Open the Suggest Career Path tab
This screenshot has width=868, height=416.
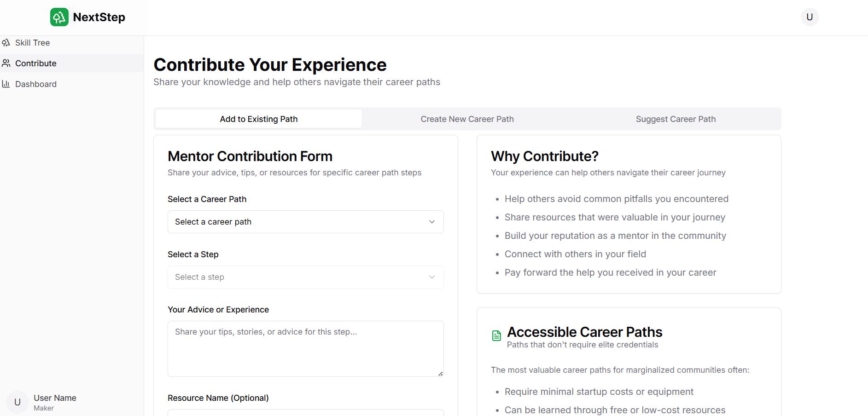pyautogui.click(x=676, y=119)
